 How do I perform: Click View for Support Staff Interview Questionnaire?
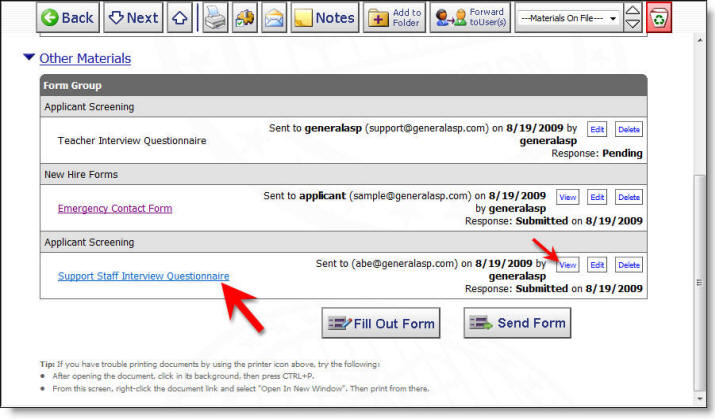567,264
